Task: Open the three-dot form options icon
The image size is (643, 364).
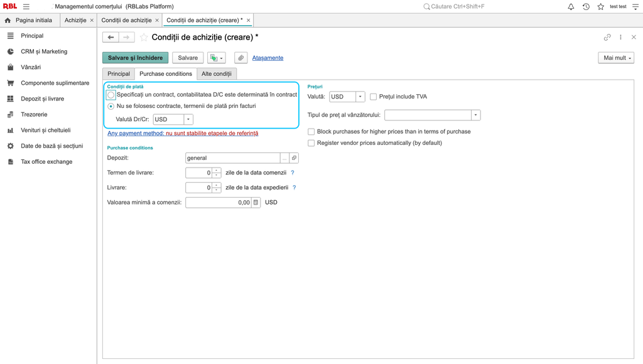Action: click(620, 37)
